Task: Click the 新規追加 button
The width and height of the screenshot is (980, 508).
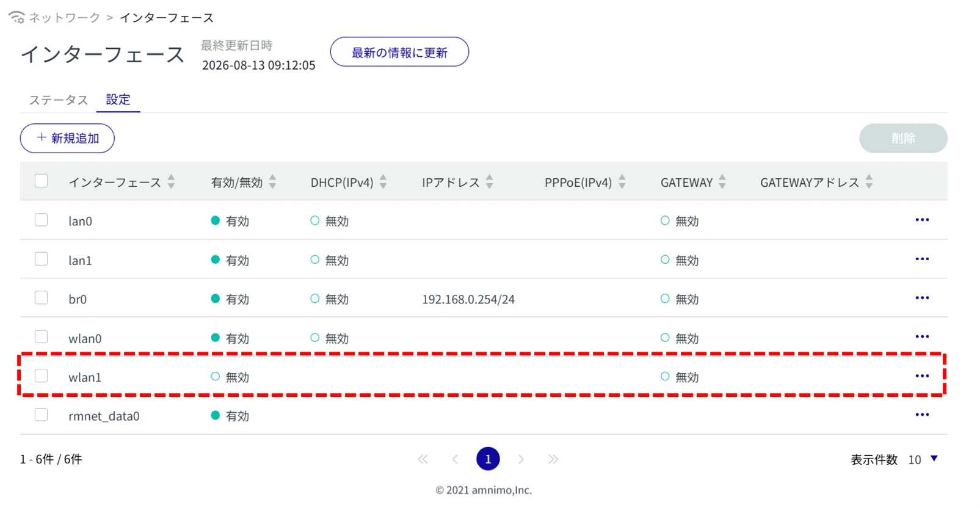Action: tap(67, 138)
